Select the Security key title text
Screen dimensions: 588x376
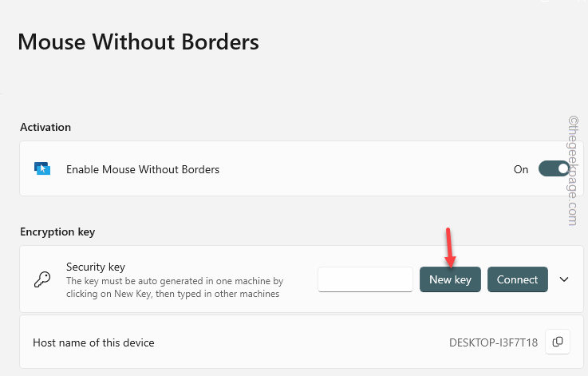coord(96,267)
